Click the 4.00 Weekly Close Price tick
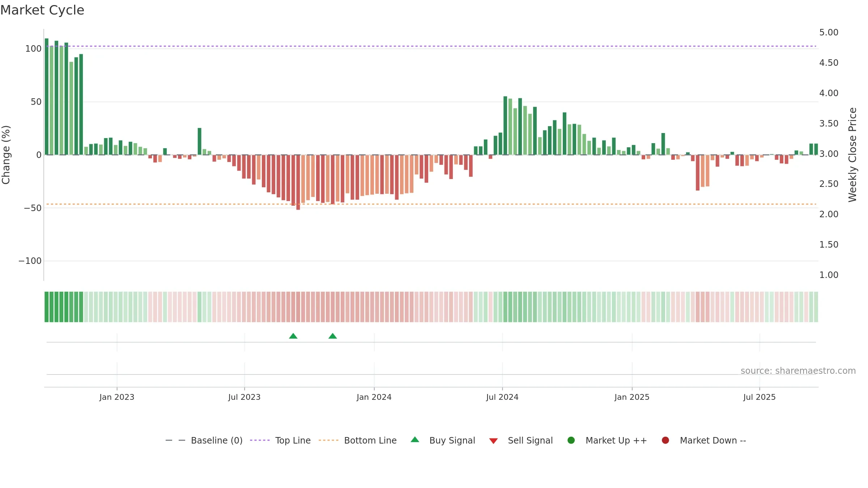 (829, 93)
